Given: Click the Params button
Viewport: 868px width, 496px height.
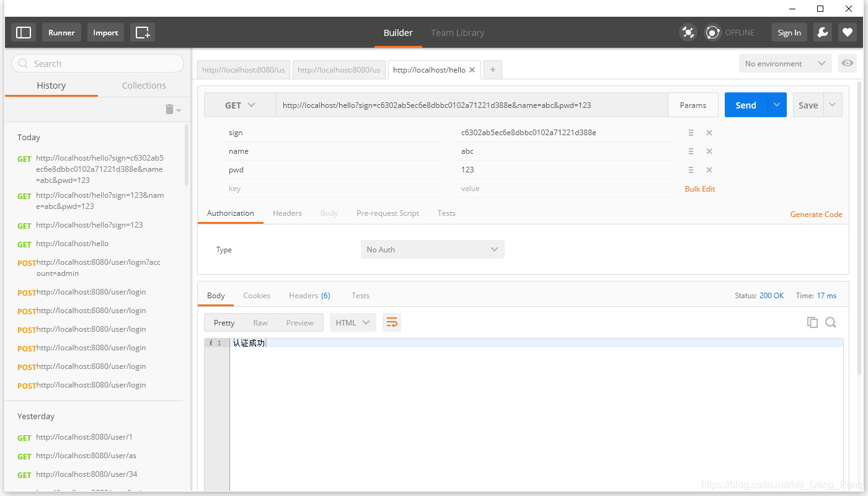Looking at the screenshot, I should pyautogui.click(x=693, y=105).
